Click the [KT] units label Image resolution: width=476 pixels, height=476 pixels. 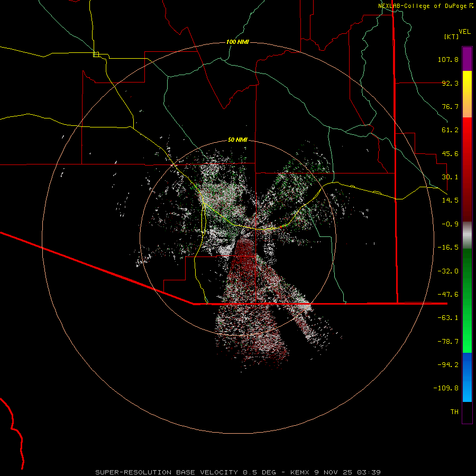(x=452, y=36)
